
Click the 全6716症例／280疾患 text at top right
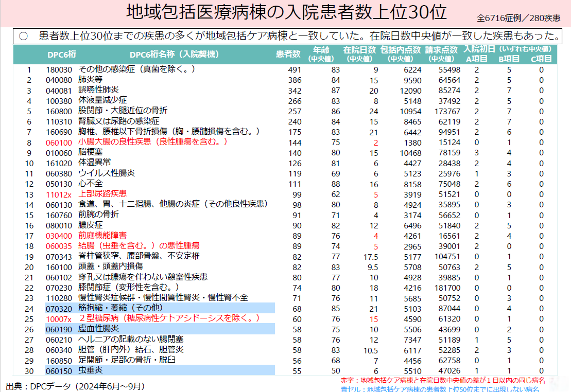tap(518, 18)
